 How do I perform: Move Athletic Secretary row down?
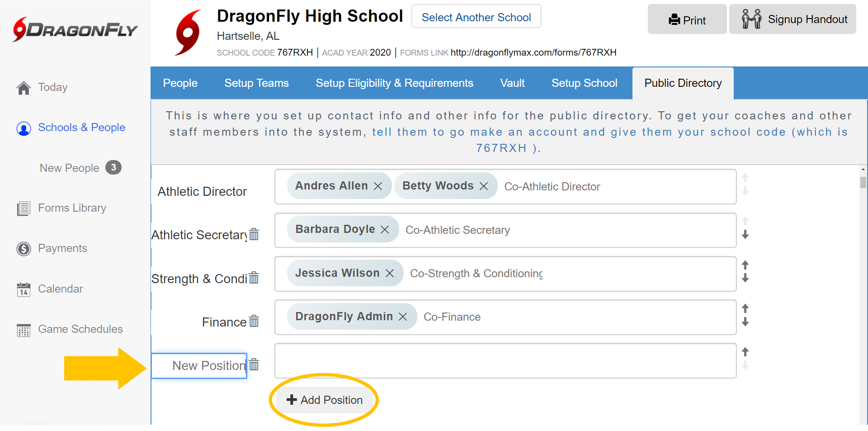coord(745,235)
